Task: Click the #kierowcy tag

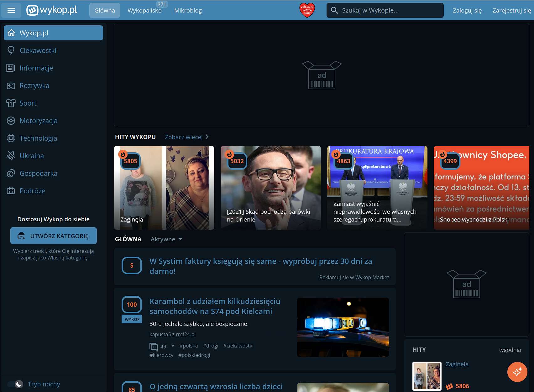Action: [161, 355]
